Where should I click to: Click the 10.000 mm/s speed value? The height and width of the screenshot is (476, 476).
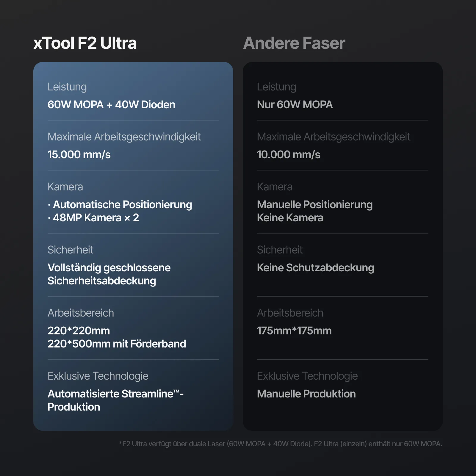pos(289,155)
